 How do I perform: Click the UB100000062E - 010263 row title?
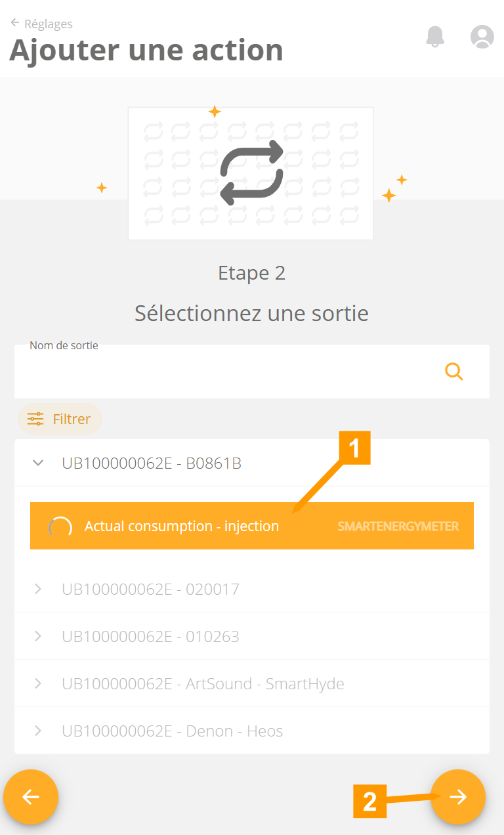click(x=150, y=636)
